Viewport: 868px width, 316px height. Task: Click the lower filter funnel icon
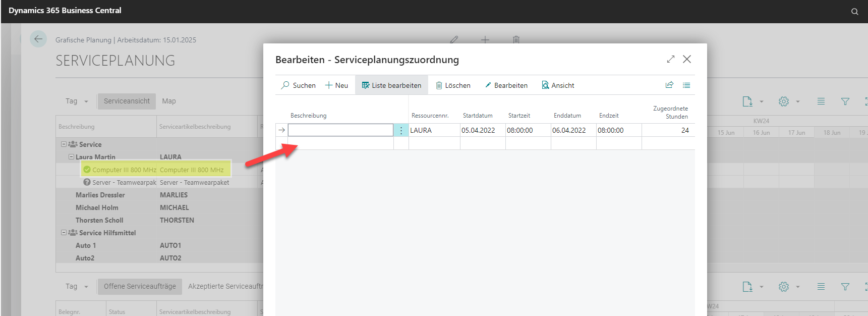(x=845, y=287)
